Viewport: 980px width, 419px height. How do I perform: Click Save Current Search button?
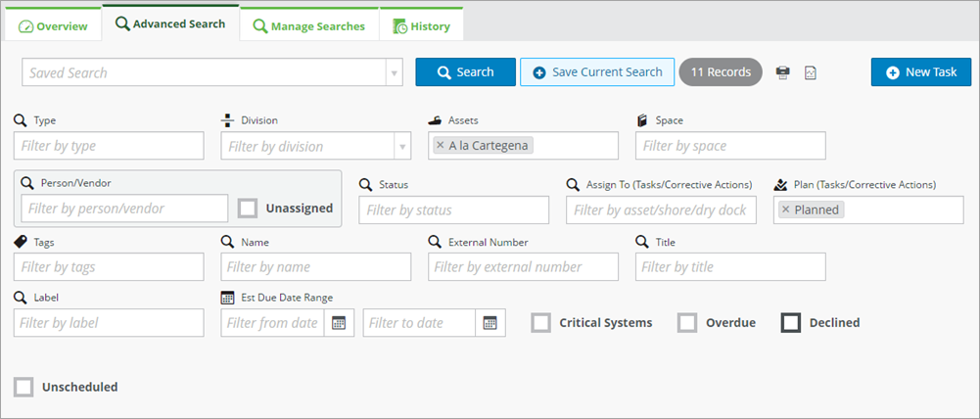[x=597, y=71]
